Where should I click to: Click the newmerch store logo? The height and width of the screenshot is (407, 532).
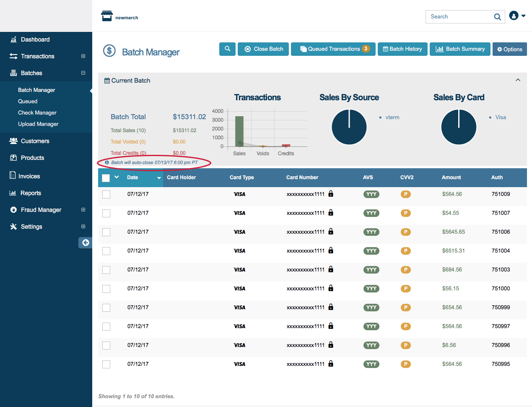[107, 16]
